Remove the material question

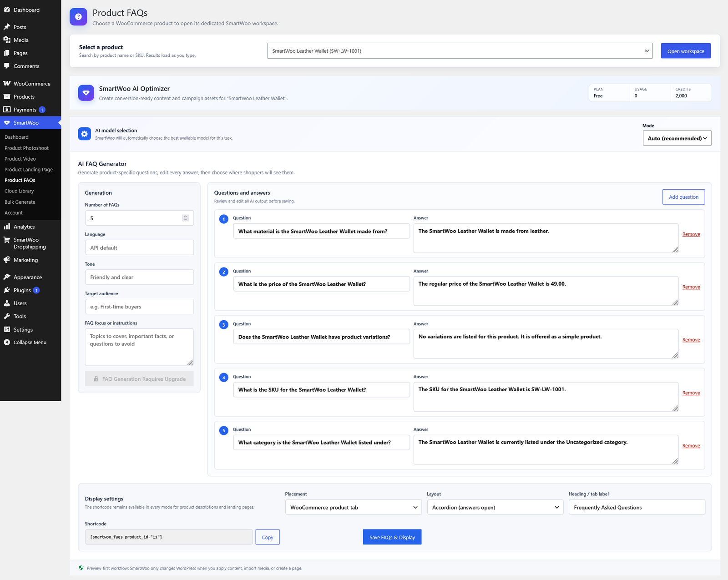691,234
